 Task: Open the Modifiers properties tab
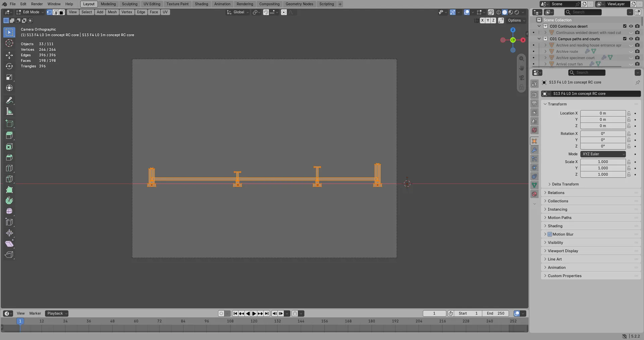click(x=534, y=150)
